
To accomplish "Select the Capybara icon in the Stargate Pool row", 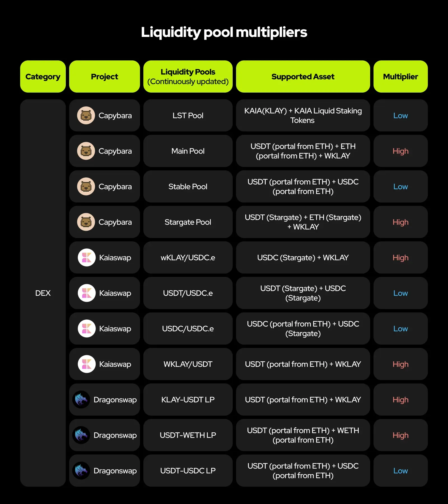I will click(86, 222).
